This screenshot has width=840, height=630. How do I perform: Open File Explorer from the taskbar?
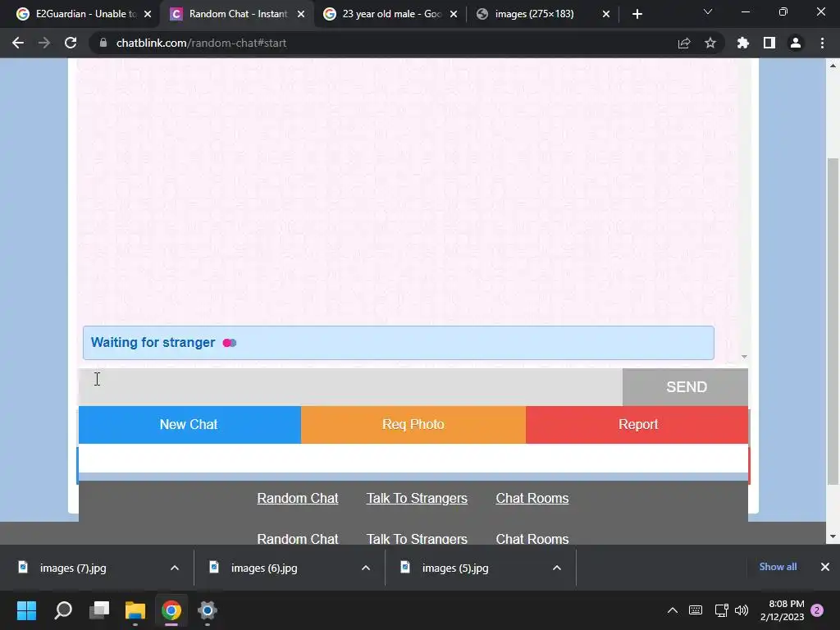pyautogui.click(x=135, y=610)
